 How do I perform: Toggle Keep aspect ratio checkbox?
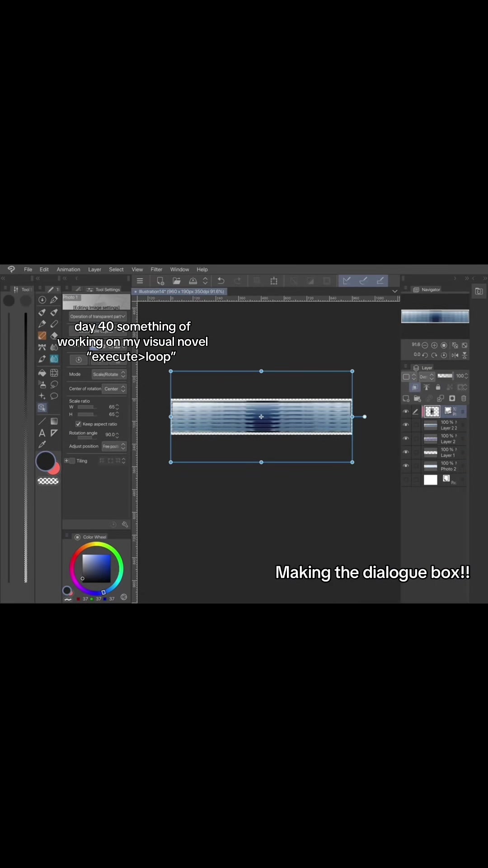click(x=78, y=424)
